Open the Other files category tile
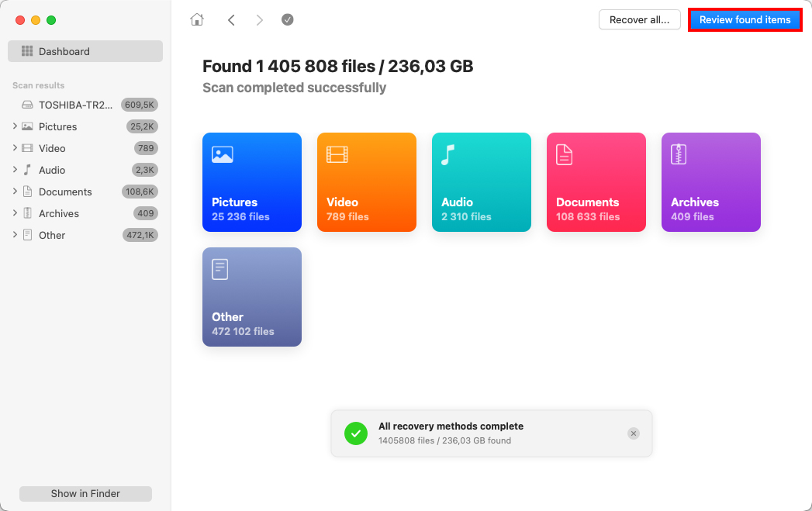812x511 pixels. [252, 297]
